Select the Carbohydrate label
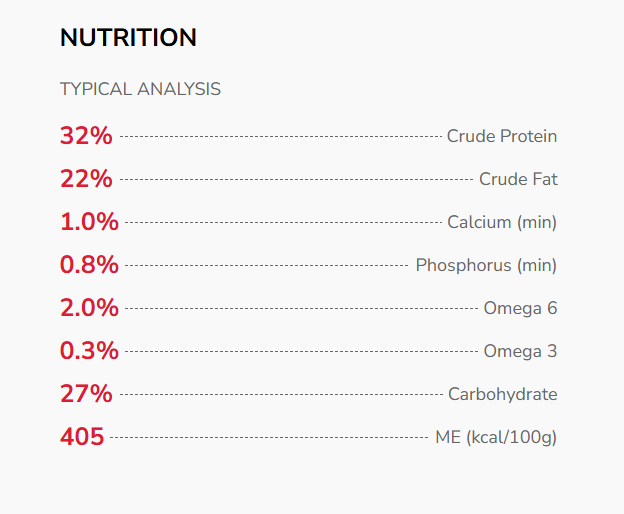The image size is (624, 514). (502, 394)
